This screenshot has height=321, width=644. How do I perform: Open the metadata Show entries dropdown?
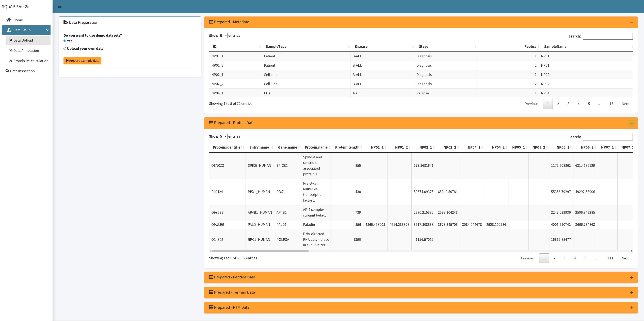pyautogui.click(x=223, y=36)
